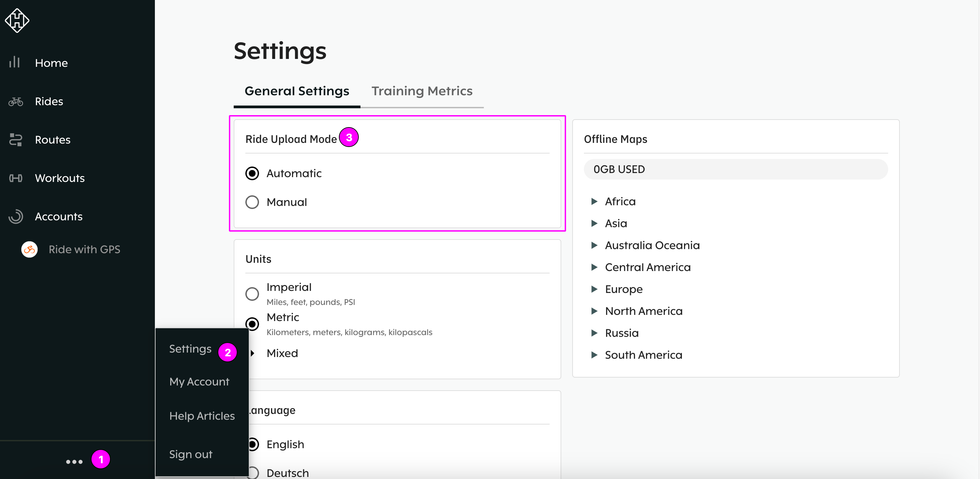Click the Rides bicycle icon
The height and width of the screenshot is (479, 980).
[x=16, y=101]
